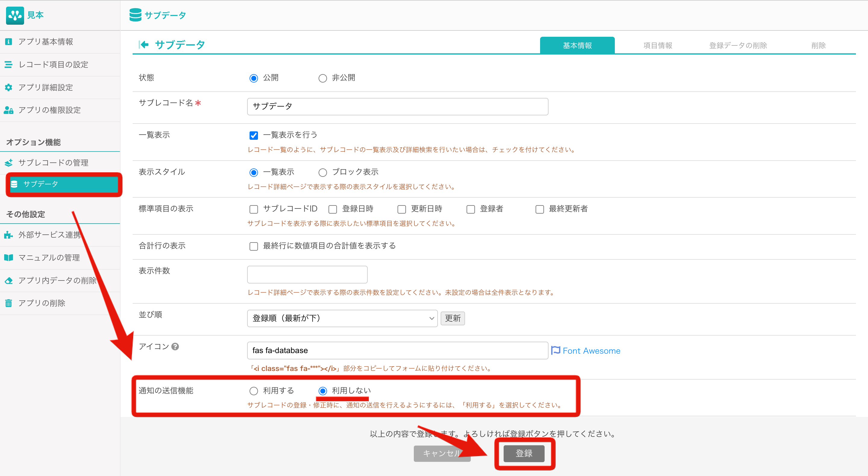Select 利用する for notification sending
Viewport: 868px width, 476px height.
pos(253,391)
